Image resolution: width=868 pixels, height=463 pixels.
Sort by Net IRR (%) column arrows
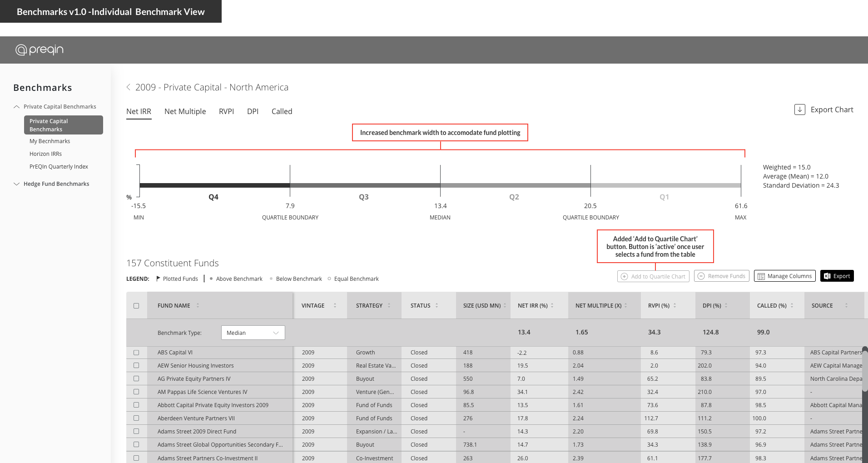[x=552, y=305]
